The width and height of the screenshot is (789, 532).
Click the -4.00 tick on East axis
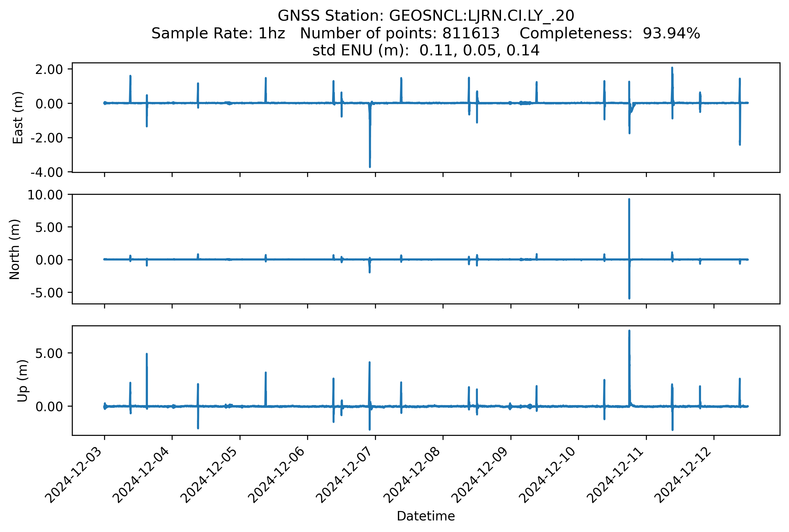pos(47,172)
